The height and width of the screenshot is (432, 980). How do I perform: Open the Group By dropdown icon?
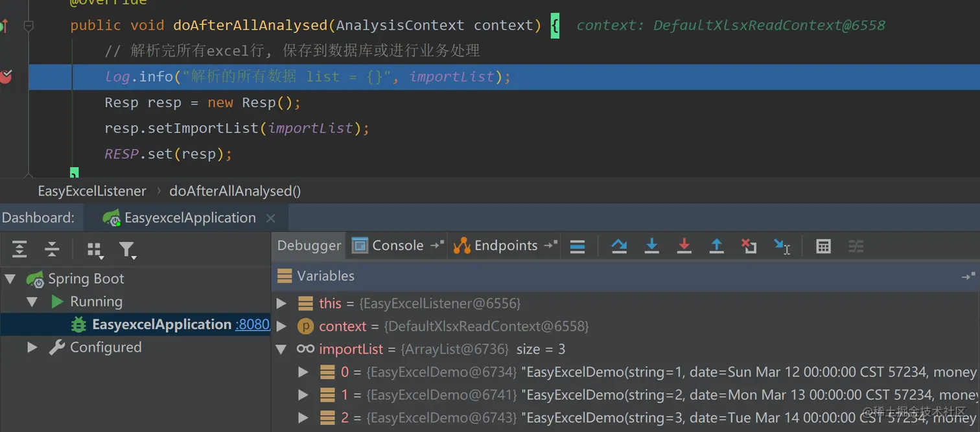[x=95, y=250]
